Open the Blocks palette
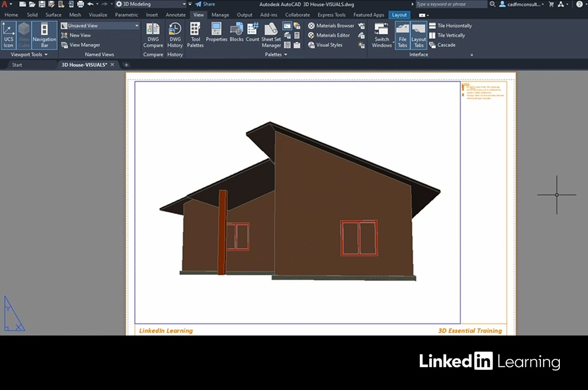 237,32
